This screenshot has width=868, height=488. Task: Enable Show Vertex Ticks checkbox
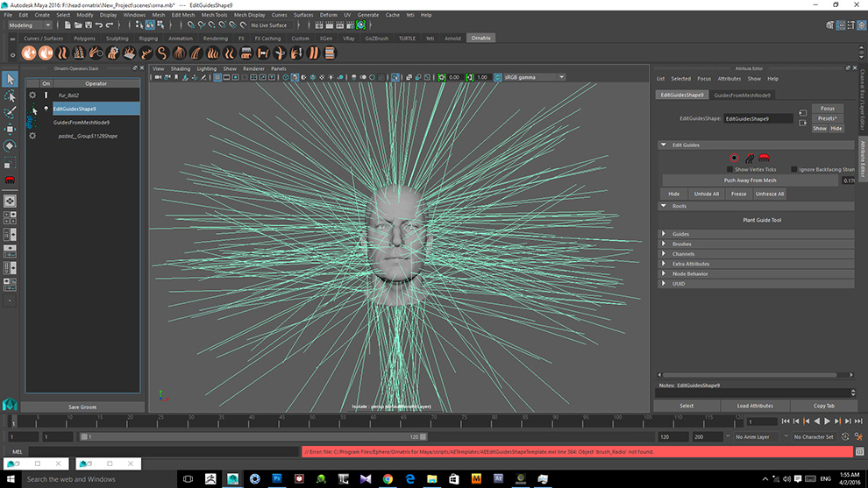click(729, 169)
